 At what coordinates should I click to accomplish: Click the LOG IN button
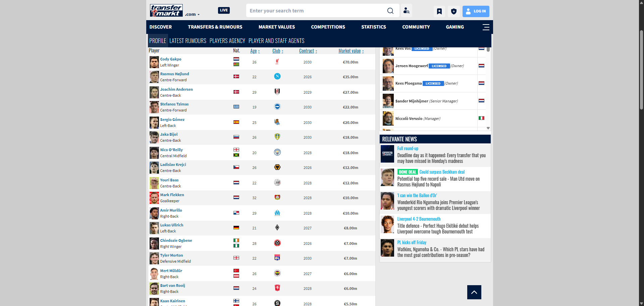tap(476, 11)
